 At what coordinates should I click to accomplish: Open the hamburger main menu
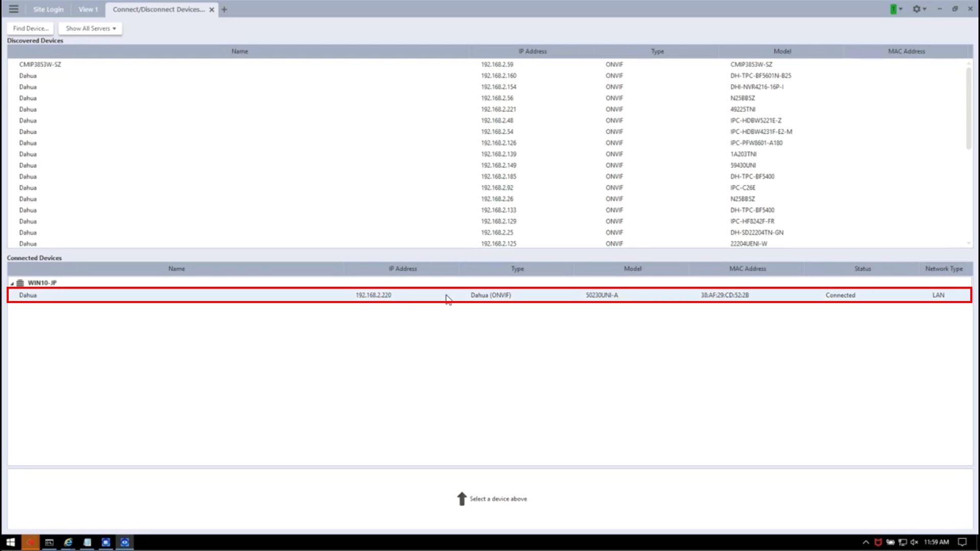point(14,9)
